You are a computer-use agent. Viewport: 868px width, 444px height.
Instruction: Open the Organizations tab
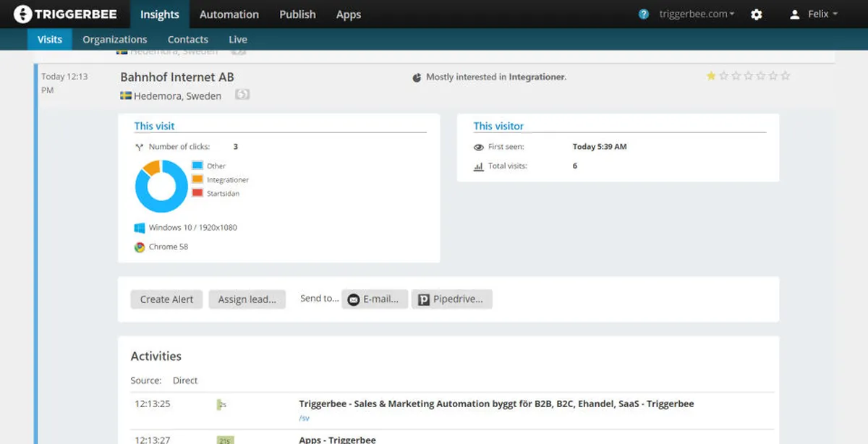coord(114,40)
